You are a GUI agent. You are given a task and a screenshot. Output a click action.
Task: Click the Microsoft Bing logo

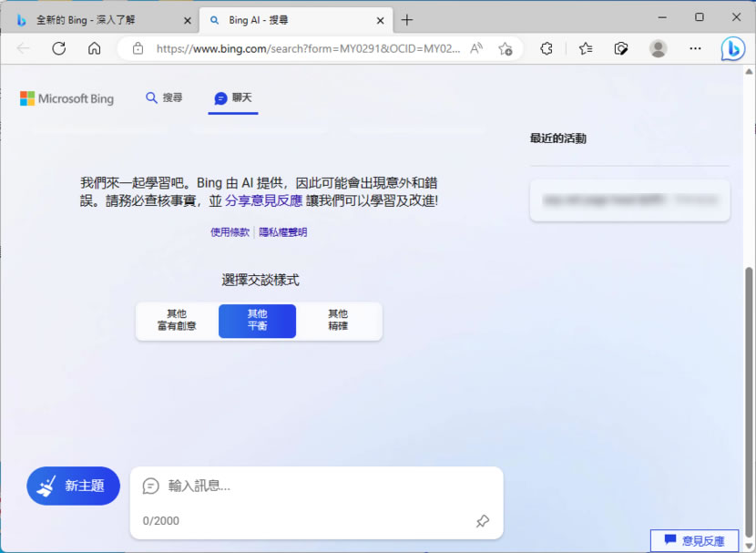pyautogui.click(x=67, y=98)
